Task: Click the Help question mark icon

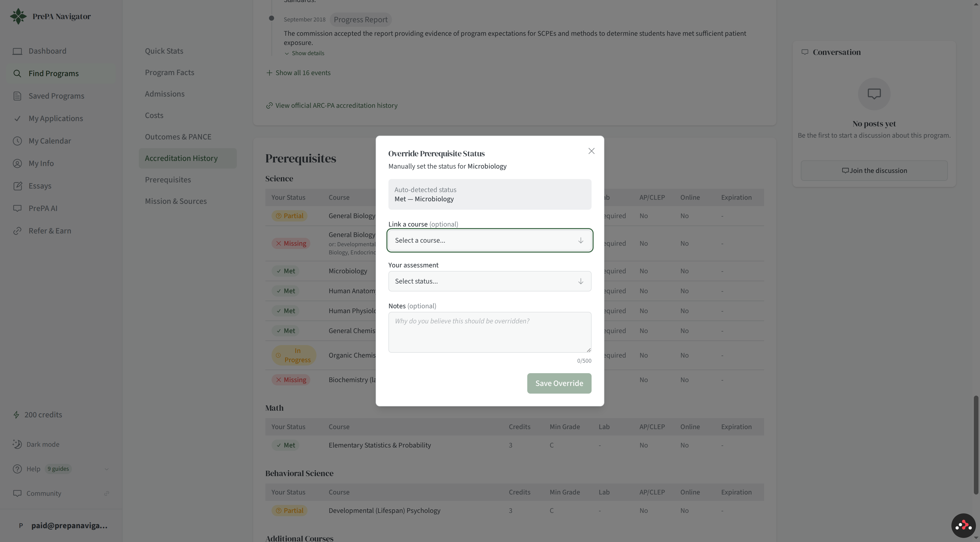Action: point(17,469)
